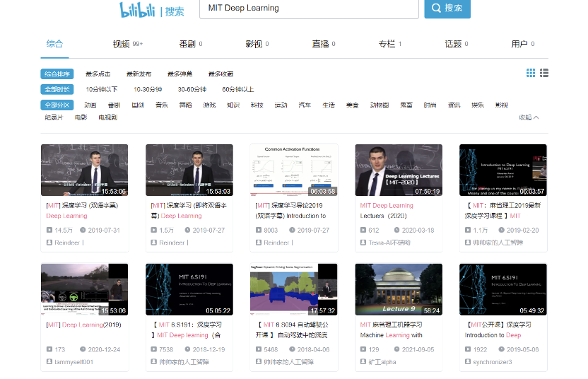Click uploader icon beside lammyself001

[x=49, y=362]
